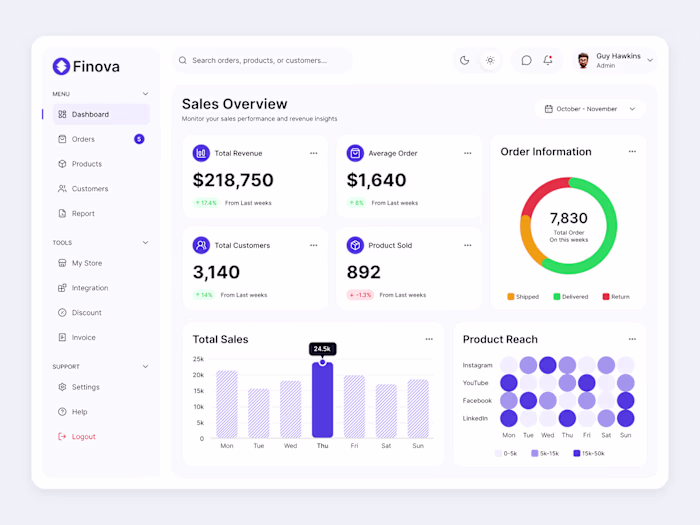Image resolution: width=700 pixels, height=525 pixels.
Task: Click the red Return legend swatch
Action: pyautogui.click(x=606, y=296)
